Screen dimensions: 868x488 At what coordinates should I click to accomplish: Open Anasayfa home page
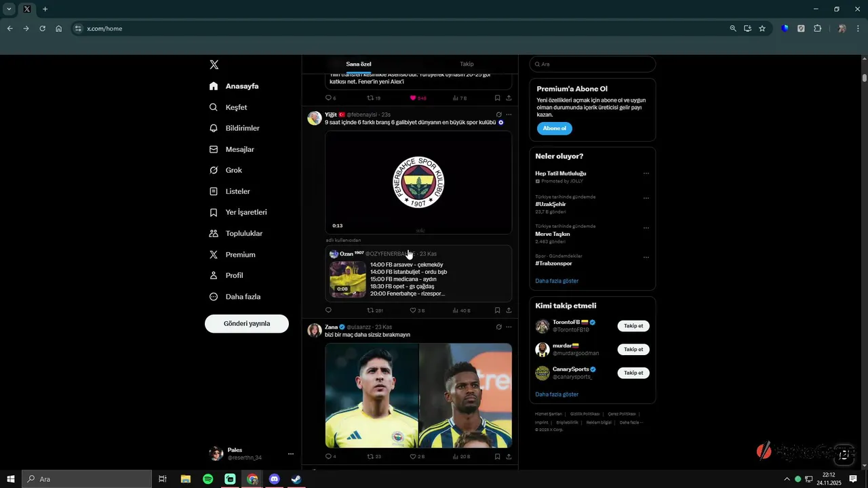pos(234,86)
